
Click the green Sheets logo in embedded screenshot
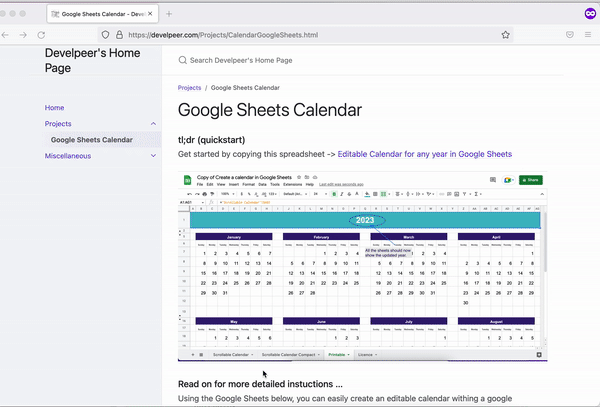188,180
